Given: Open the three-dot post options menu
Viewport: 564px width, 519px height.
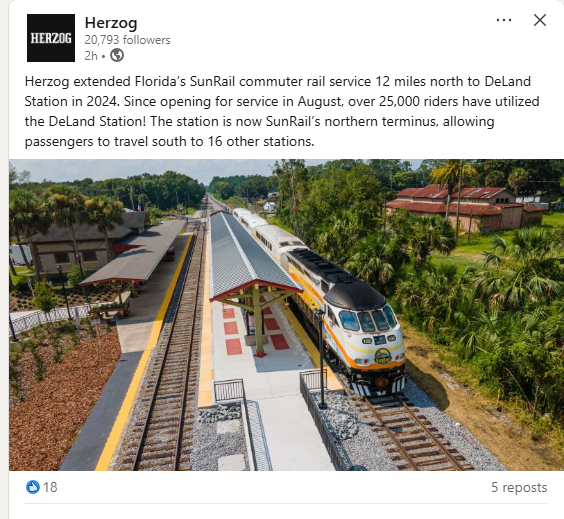Looking at the screenshot, I should (x=504, y=20).
